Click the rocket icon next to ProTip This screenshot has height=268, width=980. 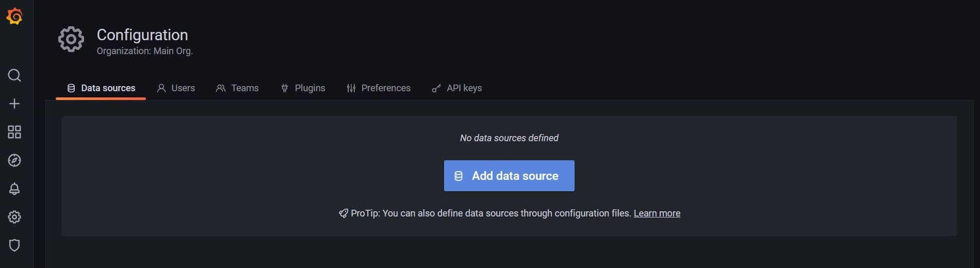[x=343, y=213]
